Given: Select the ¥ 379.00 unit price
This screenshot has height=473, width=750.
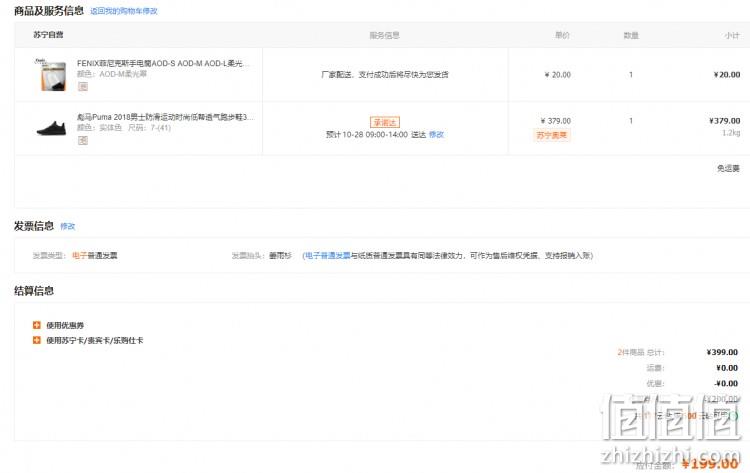Looking at the screenshot, I should 556,121.
